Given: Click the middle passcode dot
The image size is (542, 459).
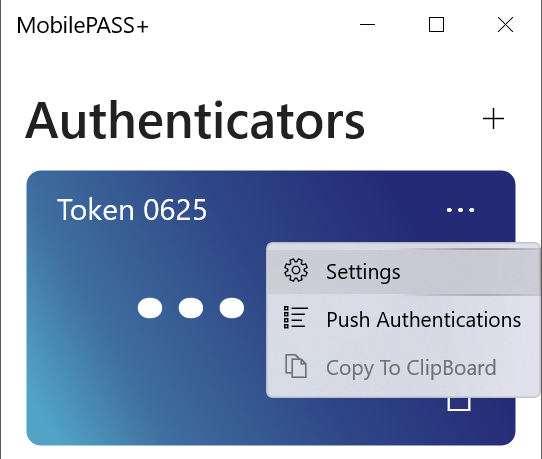Looking at the screenshot, I should 191,308.
